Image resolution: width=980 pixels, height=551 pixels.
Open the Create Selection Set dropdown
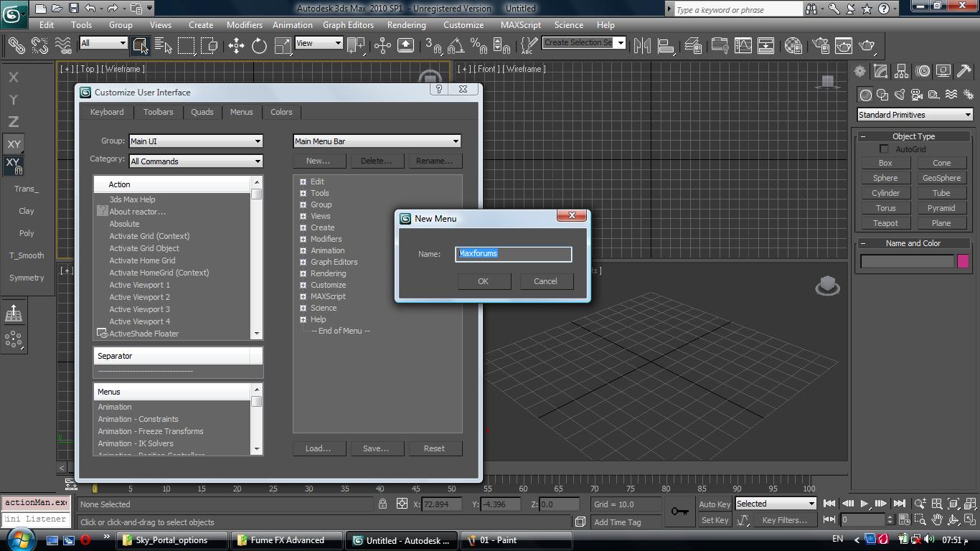[x=584, y=43]
